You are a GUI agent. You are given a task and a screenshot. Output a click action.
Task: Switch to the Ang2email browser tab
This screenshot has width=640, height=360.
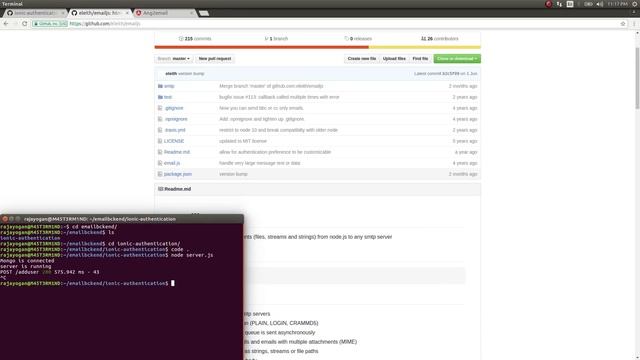163,13
